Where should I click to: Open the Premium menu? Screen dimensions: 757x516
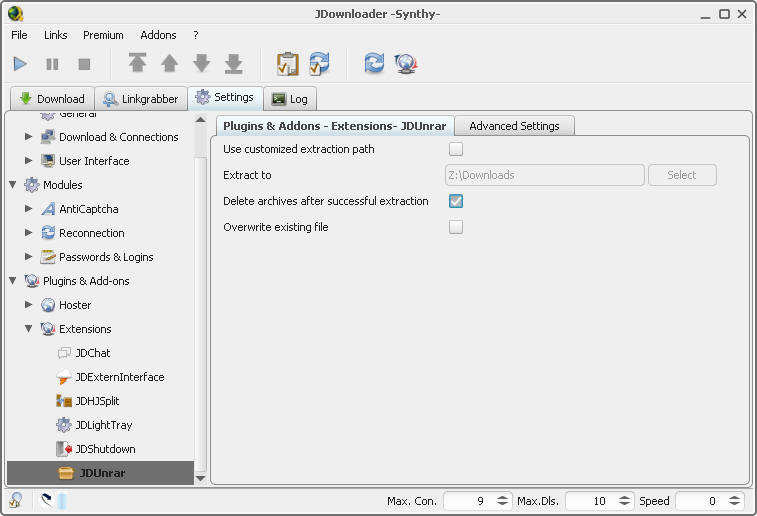coord(103,35)
